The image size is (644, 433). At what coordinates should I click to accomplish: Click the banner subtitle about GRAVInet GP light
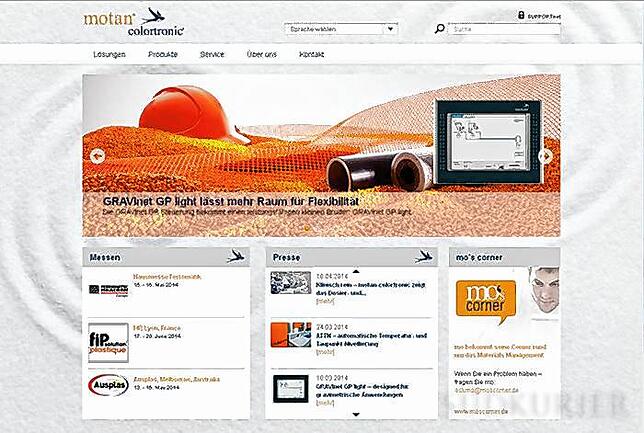click(257, 212)
